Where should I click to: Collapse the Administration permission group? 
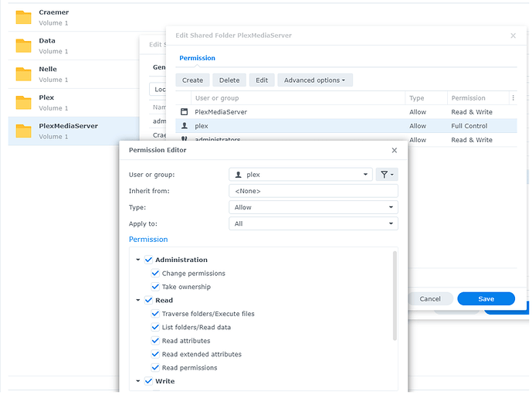point(138,260)
